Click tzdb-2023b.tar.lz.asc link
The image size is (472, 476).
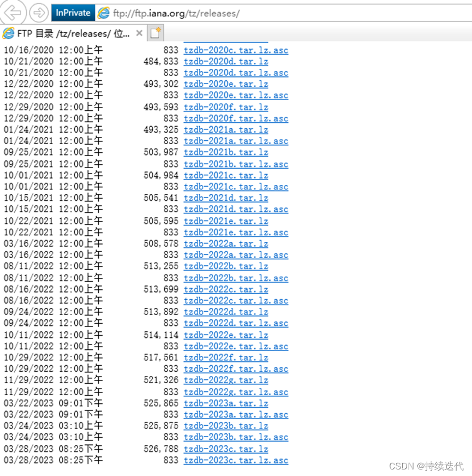236,437
